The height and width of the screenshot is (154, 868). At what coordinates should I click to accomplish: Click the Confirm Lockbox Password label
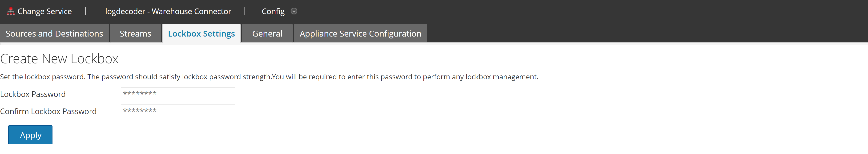pyautogui.click(x=48, y=112)
